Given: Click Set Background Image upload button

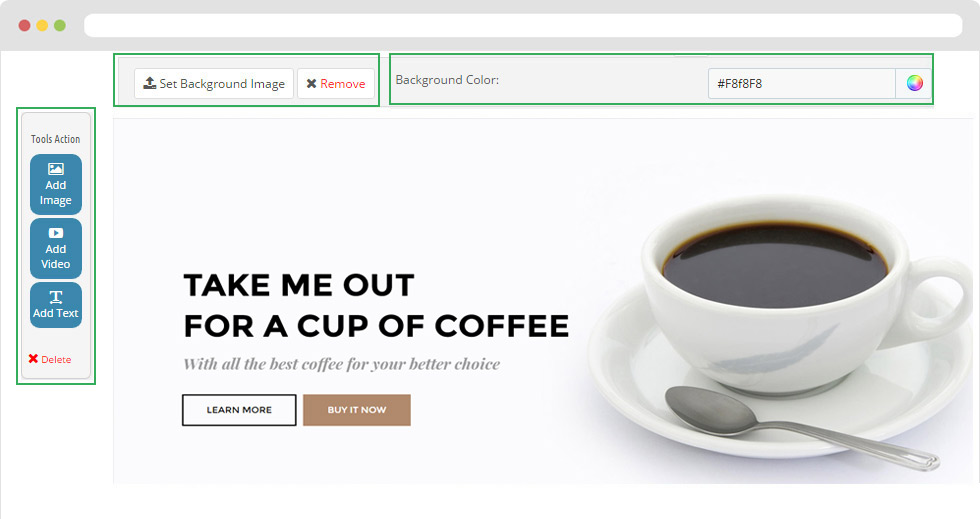Looking at the screenshot, I should click(x=214, y=84).
